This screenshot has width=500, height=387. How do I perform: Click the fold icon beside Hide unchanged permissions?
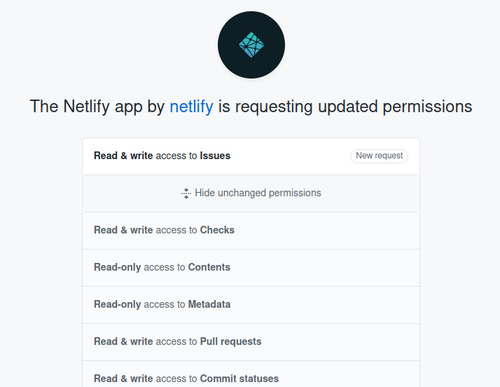click(x=186, y=193)
